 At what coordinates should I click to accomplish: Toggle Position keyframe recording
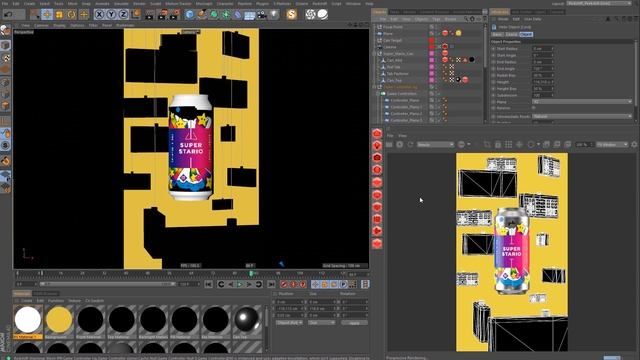click(316, 284)
